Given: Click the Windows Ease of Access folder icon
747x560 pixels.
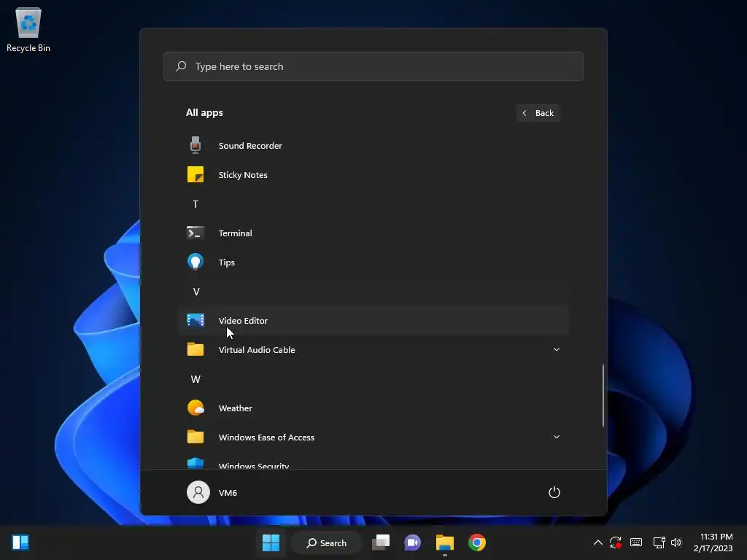Looking at the screenshot, I should [x=196, y=437].
